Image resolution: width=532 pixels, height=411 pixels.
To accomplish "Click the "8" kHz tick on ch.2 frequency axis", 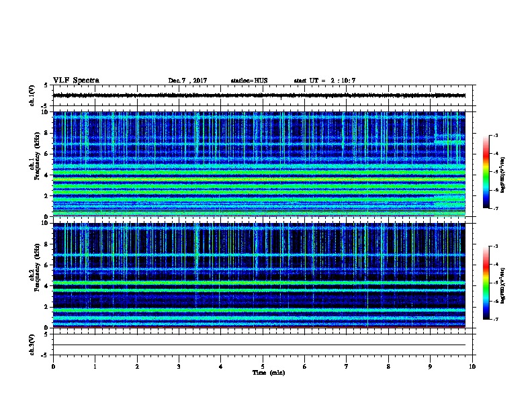I will pos(47,244).
